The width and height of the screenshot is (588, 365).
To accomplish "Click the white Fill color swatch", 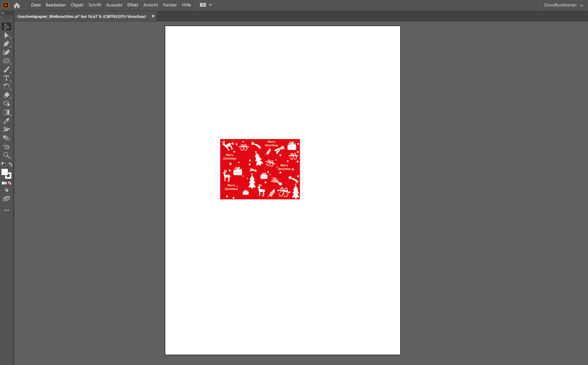I will [x=5, y=172].
